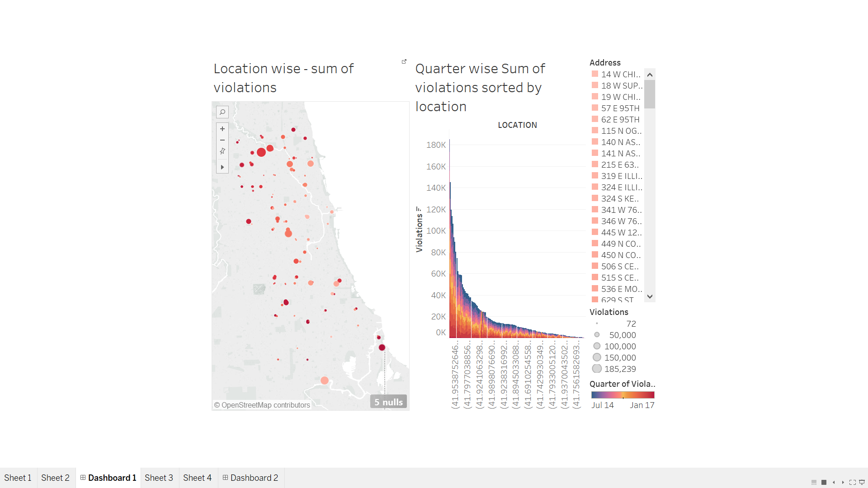Viewport: 868px width, 488px height.
Task: Click the Jul 14–Jan 17 color gradient legend
Action: pos(623,394)
